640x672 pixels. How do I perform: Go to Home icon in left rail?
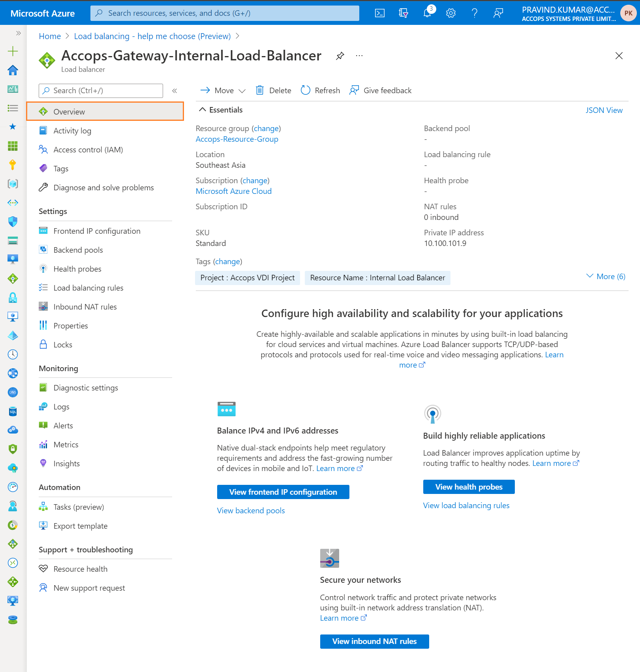click(13, 70)
